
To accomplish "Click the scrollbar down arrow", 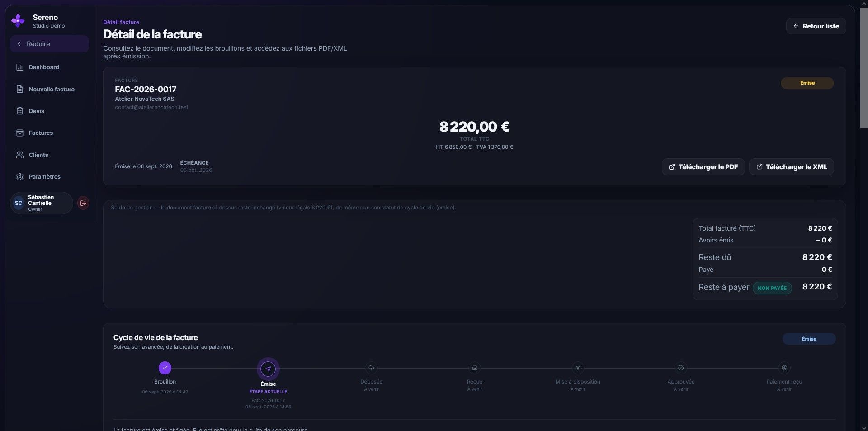I will point(864,427).
